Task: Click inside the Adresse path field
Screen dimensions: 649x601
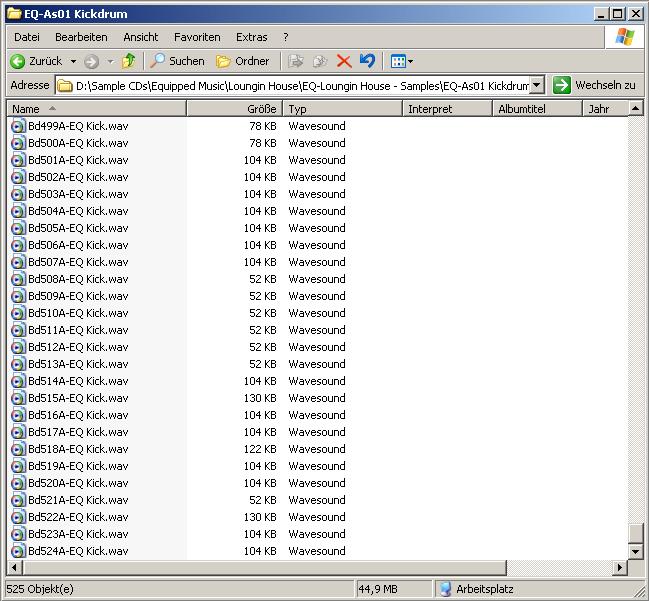Action: (x=293, y=86)
